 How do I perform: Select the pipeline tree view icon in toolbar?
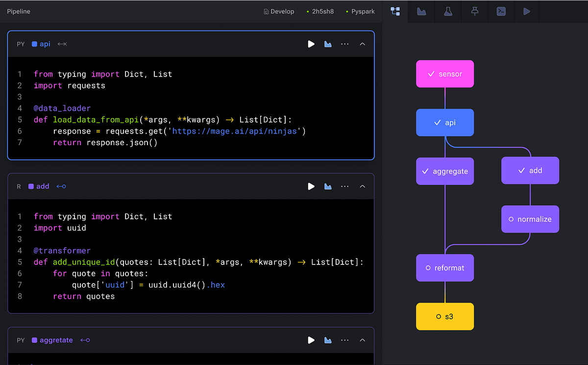(395, 11)
